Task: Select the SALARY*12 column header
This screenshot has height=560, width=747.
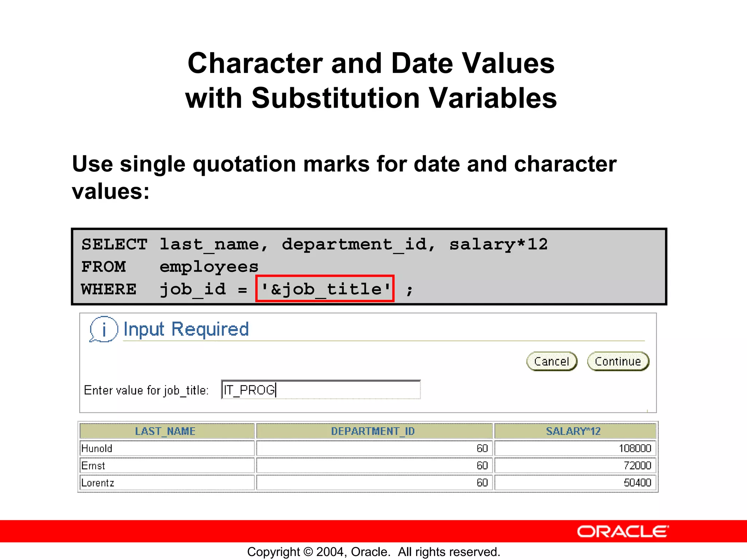Action: coord(573,431)
